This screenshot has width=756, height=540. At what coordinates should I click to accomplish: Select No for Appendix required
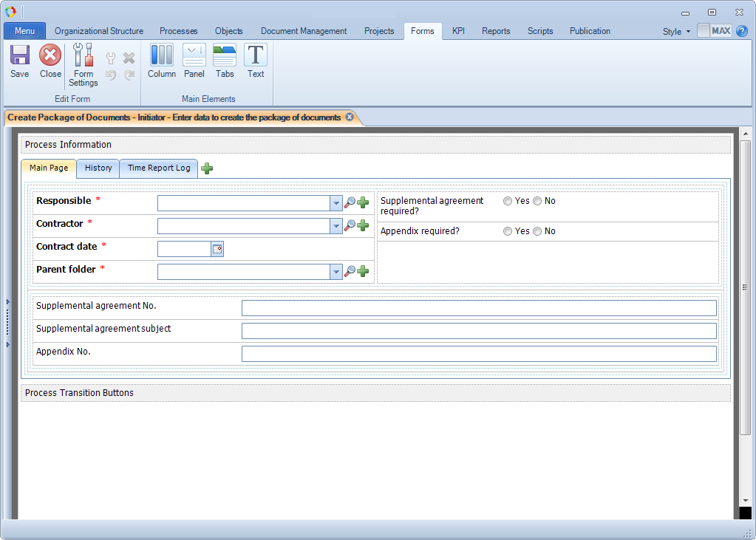(x=537, y=231)
